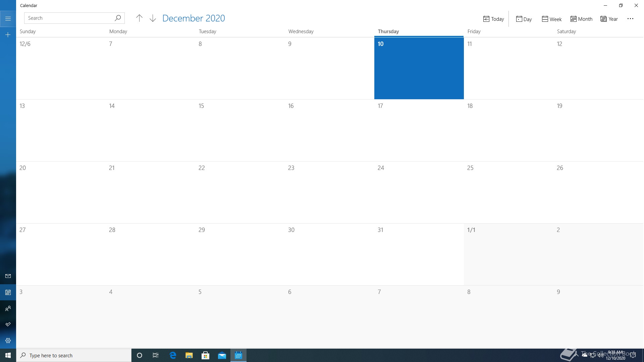
Task: Select the Calendar sidebar icon
Action: coord(8,292)
